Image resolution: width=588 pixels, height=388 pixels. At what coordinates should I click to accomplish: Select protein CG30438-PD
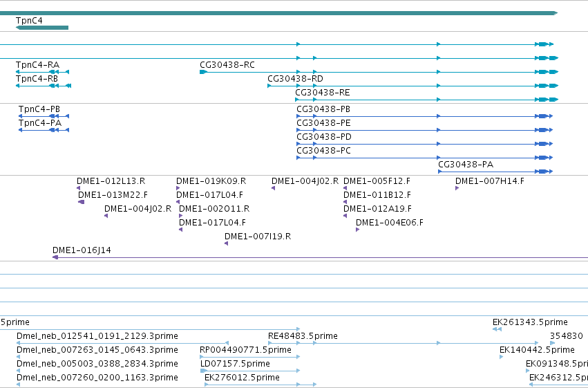click(324, 137)
